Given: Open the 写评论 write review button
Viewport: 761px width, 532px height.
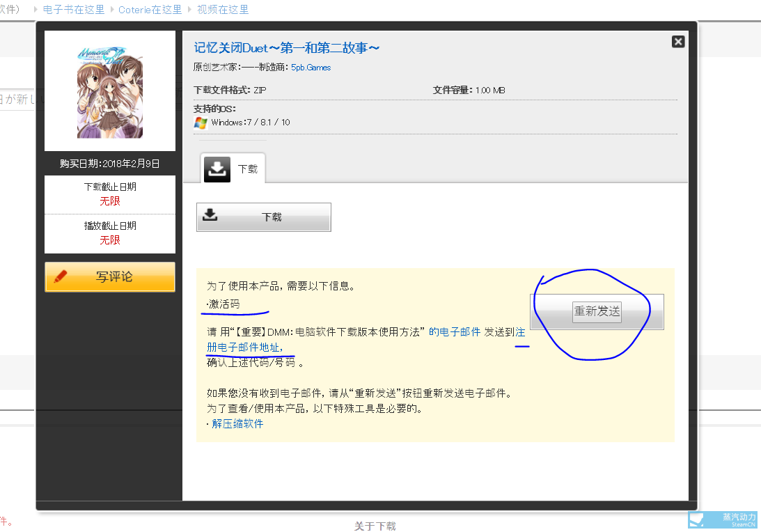Looking at the screenshot, I should point(110,276).
